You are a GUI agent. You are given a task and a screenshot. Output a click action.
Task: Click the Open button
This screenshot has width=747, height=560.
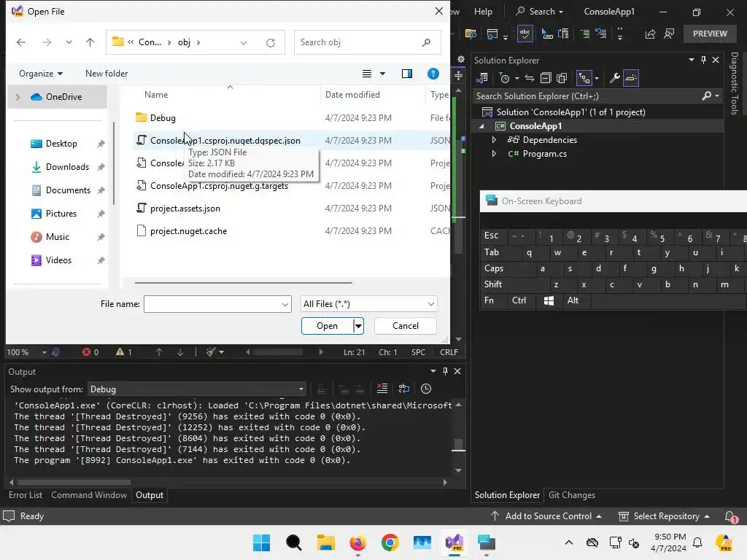(328, 326)
